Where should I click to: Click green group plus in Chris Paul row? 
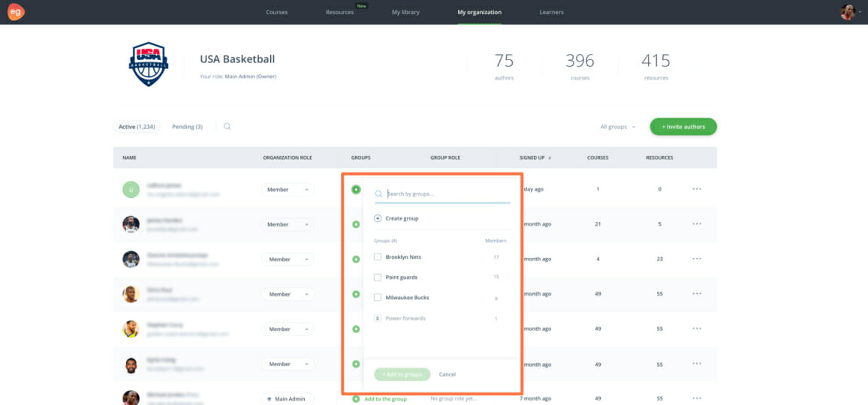356,294
